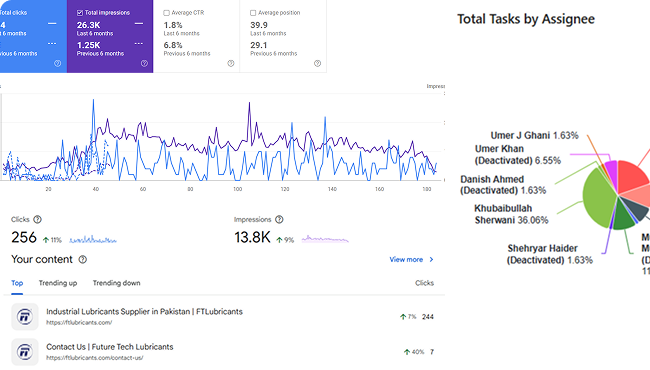The width and height of the screenshot is (650, 370).
Task: Enable the Average CTR checkbox
Action: [x=167, y=13]
